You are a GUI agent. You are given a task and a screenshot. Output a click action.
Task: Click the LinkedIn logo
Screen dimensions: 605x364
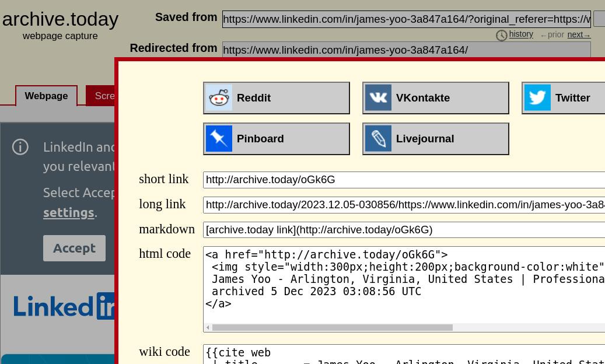(64, 307)
